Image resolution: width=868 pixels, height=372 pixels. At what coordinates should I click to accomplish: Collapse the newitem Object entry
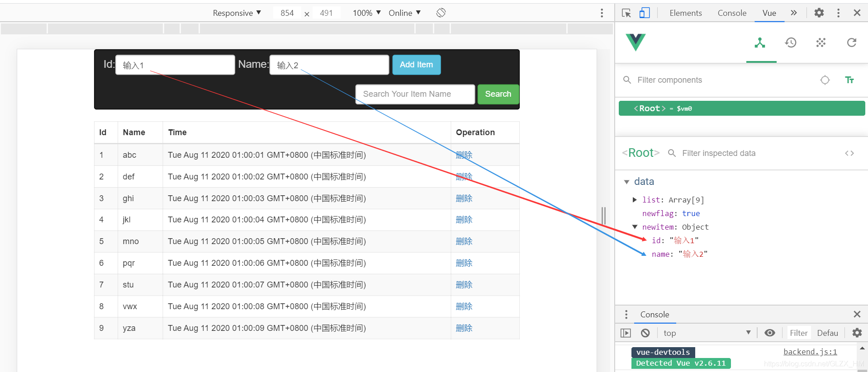pyautogui.click(x=635, y=227)
